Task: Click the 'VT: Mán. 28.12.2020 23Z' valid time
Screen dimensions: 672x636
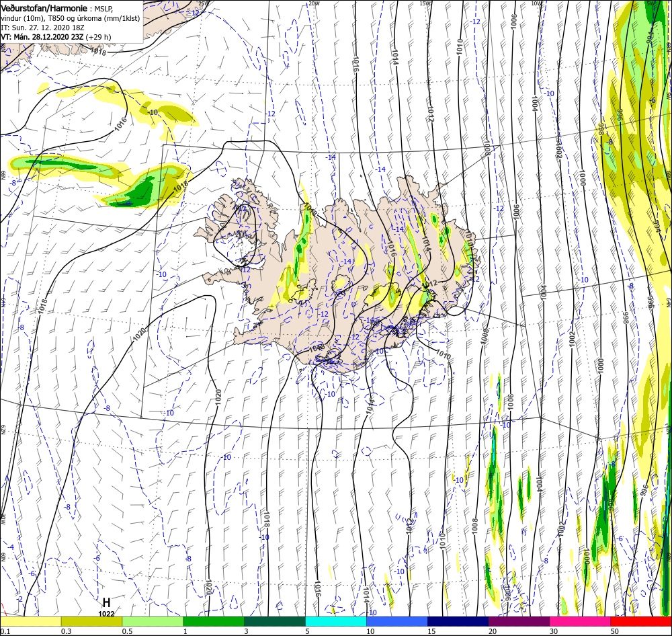Action: point(42,37)
